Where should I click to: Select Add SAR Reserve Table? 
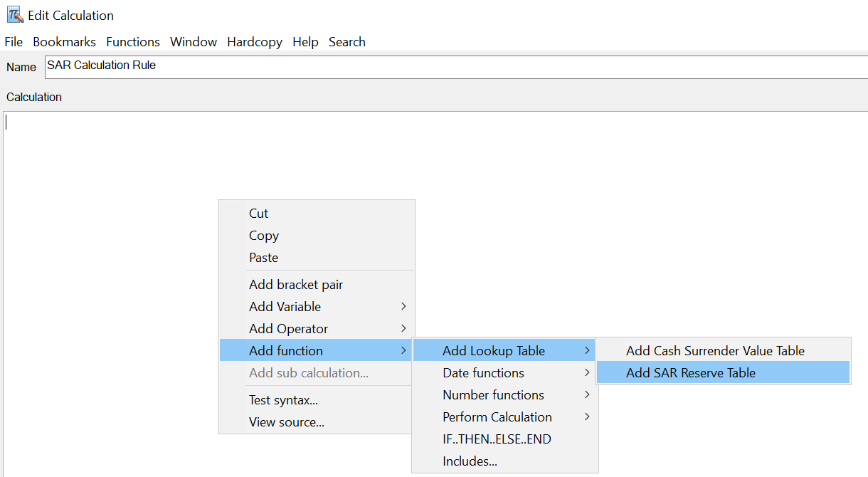(690, 373)
